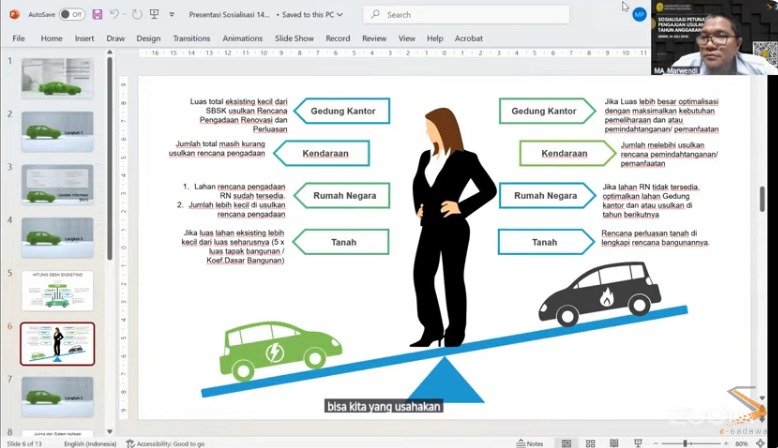The width and height of the screenshot is (778, 448).
Task: Switch to the Insert tab
Action: point(84,38)
